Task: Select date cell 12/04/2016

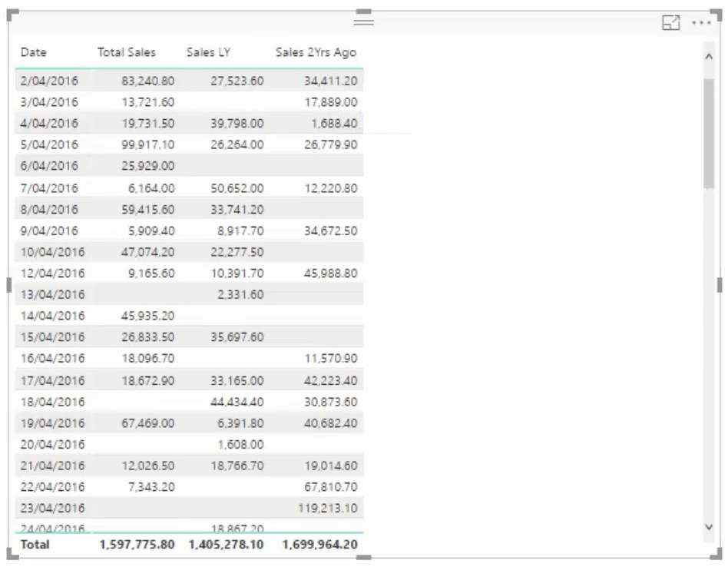Action: [52, 274]
